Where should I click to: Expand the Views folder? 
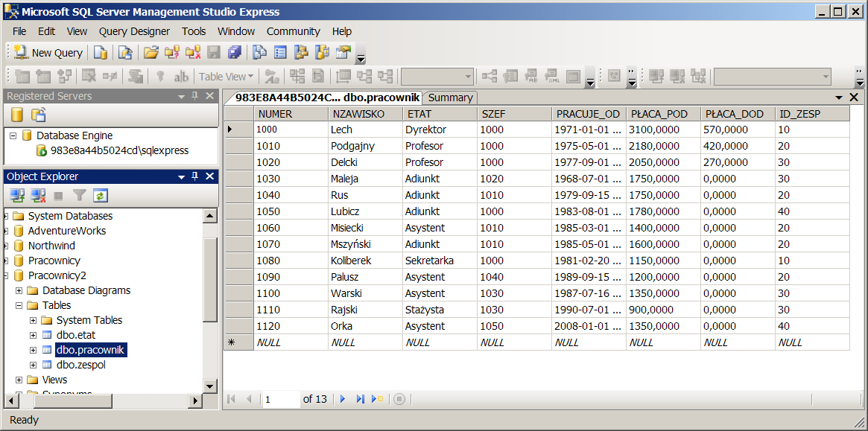pos(19,380)
